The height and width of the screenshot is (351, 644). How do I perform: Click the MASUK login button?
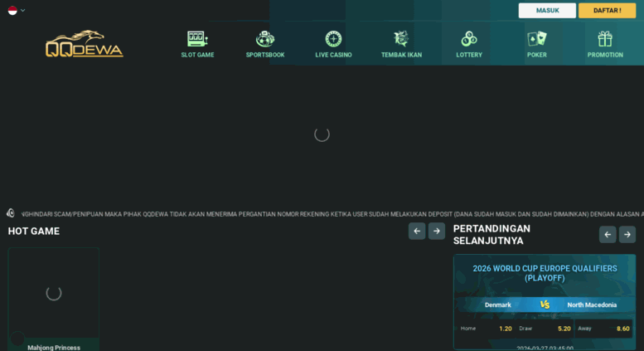pos(547,10)
